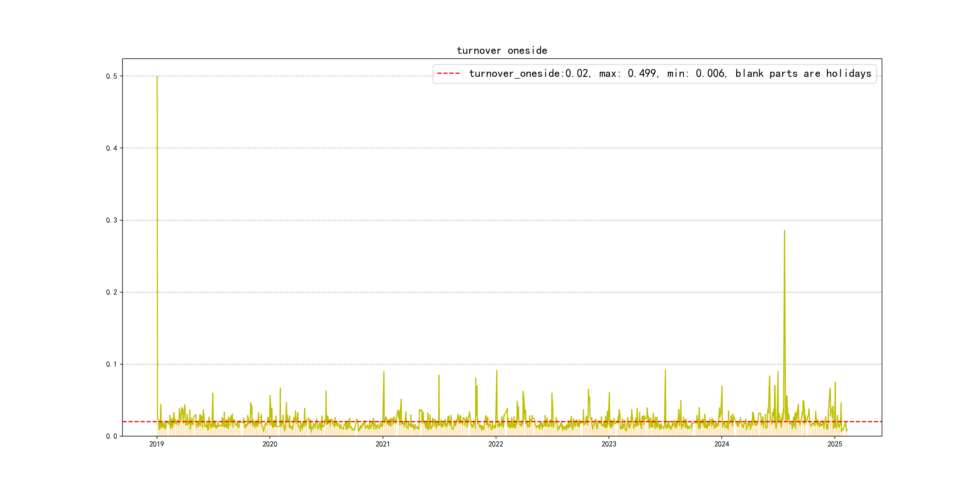Select the 2023 x-axis tick label
980x490 pixels.
[x=609, y=444]
